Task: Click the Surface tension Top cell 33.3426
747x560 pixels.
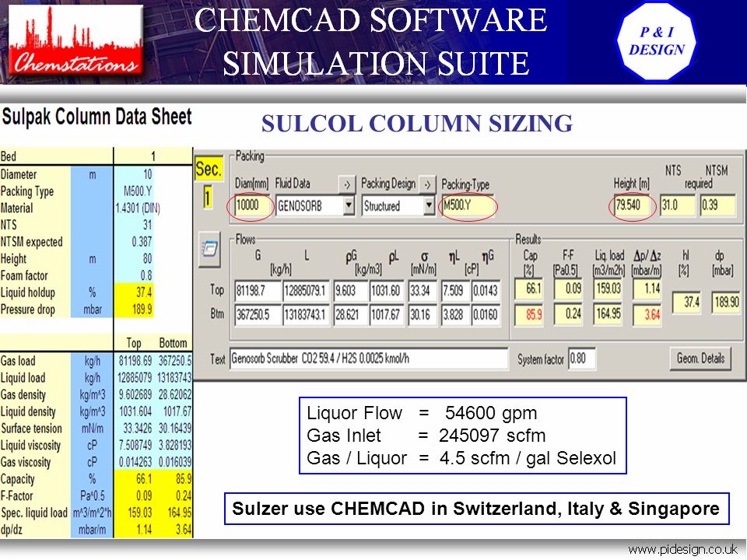Action: coord(137,429)
